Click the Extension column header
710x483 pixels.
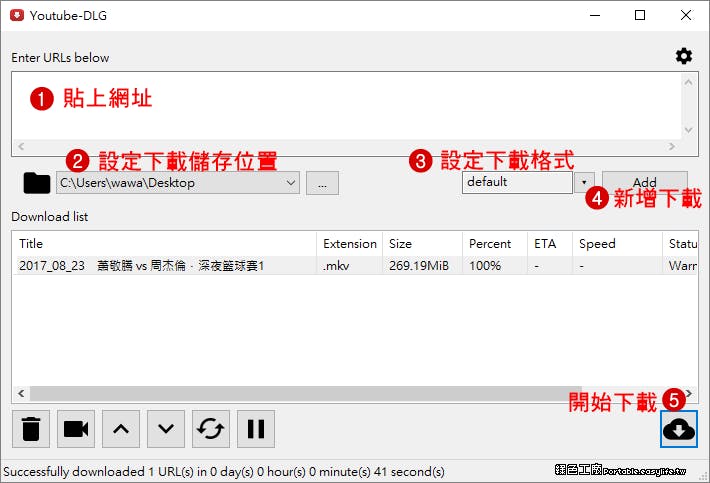(x=350, y=244)
